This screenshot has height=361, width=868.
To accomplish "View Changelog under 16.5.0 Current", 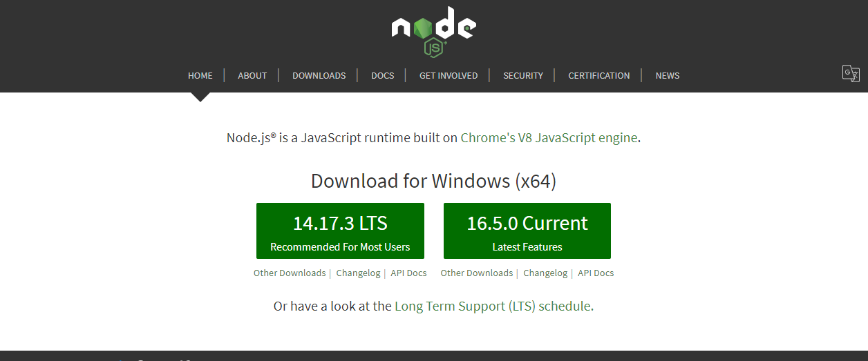I will (545, 273).
